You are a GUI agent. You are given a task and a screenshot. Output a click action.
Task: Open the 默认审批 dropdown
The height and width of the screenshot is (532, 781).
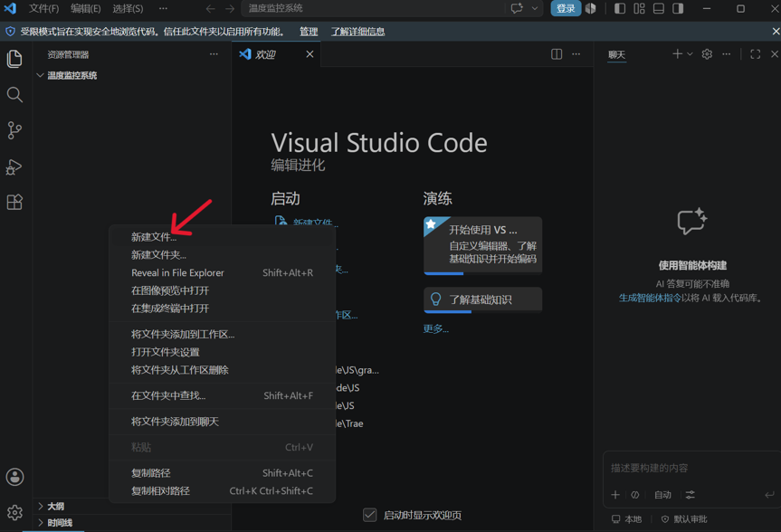coord(684,519)
